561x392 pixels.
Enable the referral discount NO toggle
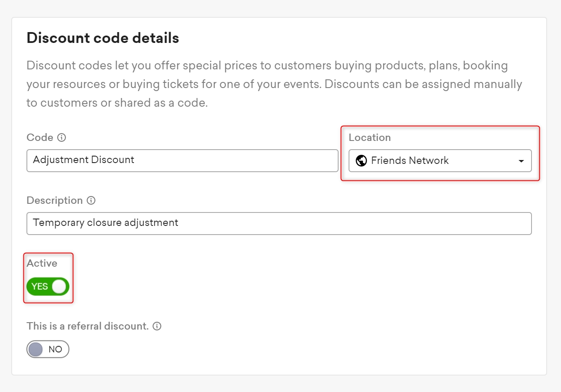click(48, 349)
